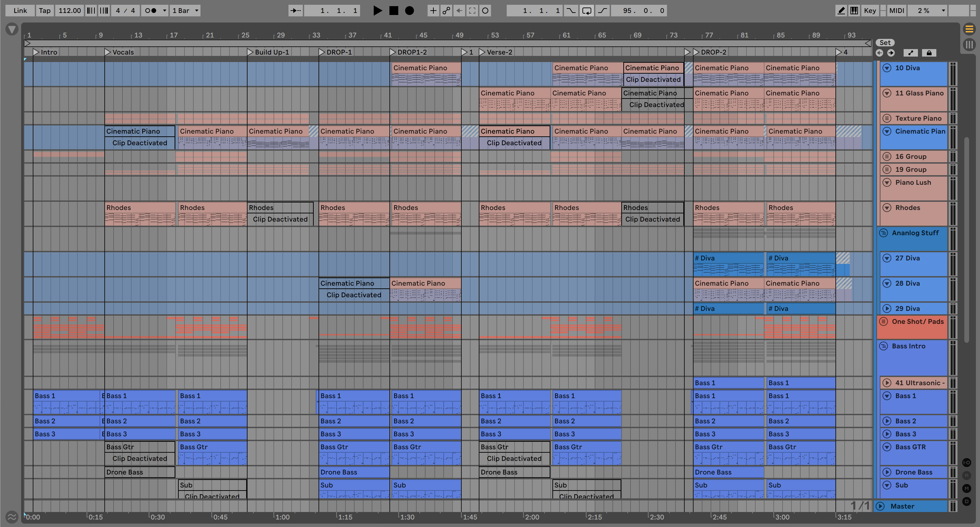Click the 112.00 tempo field

pos(70,11)
